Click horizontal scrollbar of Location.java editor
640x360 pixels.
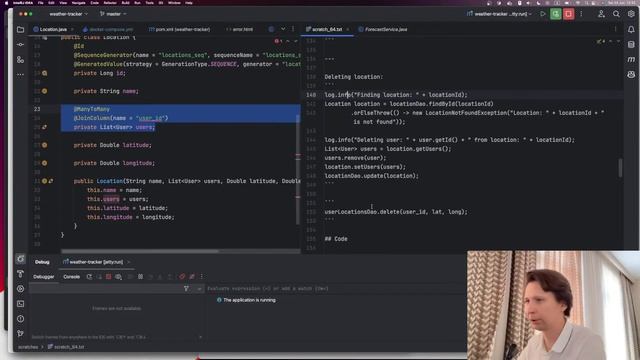pyautogui.click(x=140, y=251)
